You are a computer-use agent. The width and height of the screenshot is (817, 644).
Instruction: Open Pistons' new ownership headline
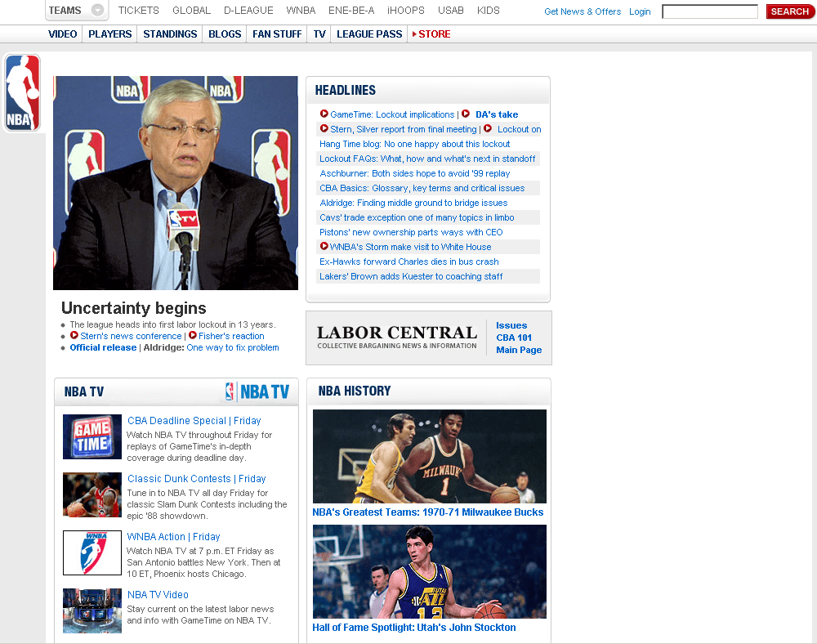[411, 232]
